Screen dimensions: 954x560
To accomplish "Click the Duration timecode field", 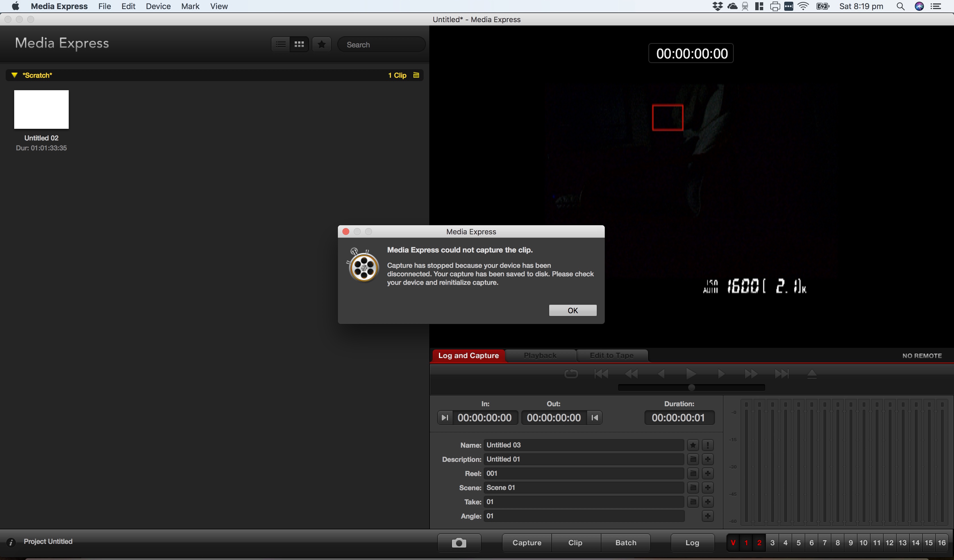I will point(679,418).
